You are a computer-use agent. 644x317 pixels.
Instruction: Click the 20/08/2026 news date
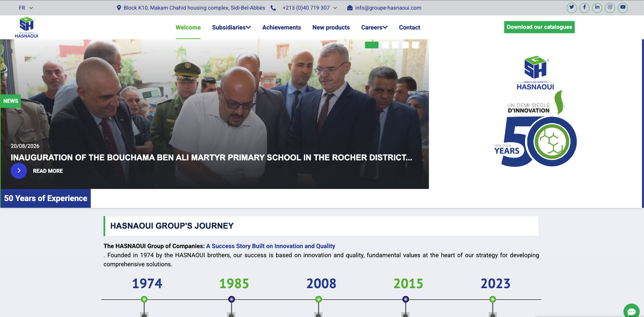coord(25,146)
